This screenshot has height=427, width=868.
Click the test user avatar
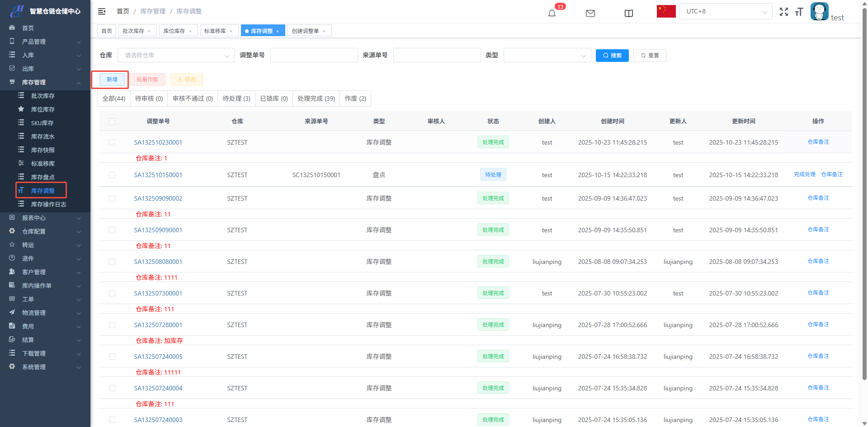[819, 11]
